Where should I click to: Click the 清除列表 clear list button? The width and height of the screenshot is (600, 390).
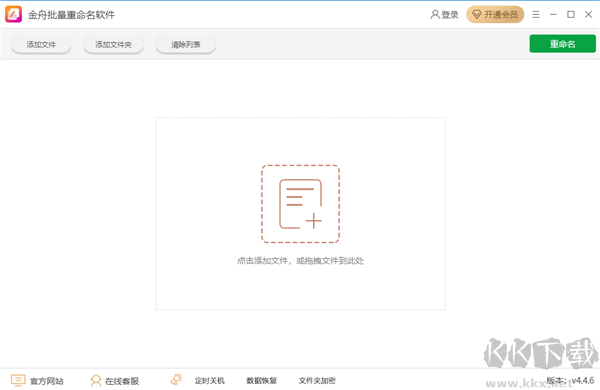[x=186, y=44]
